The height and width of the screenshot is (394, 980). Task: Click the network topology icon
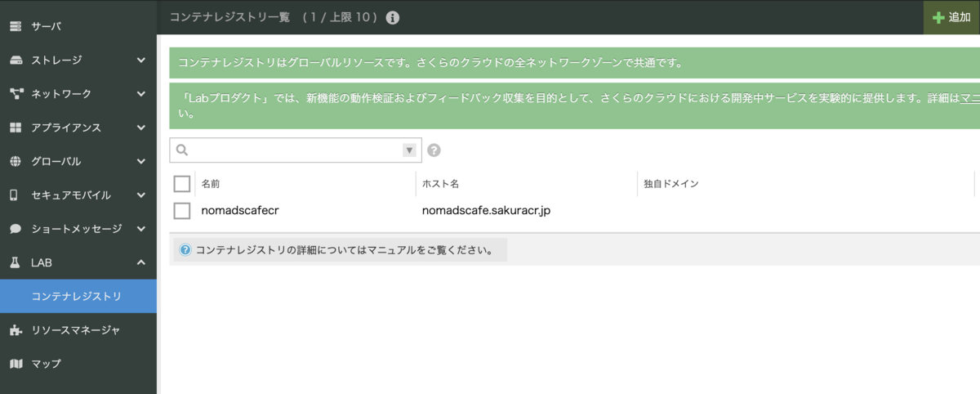(x=16, y=93)
